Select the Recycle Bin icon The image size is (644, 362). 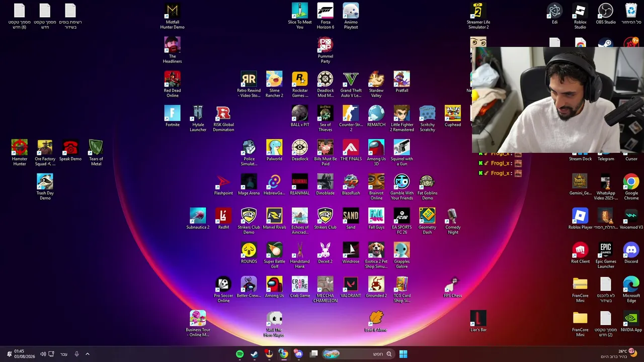click(x=631, y=14)
